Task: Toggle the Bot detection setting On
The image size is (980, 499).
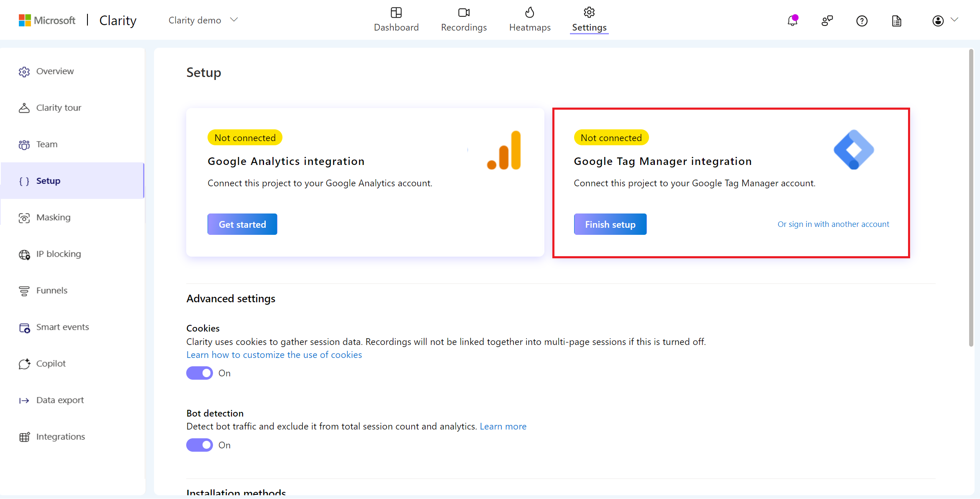Action: tap(199, 444)
